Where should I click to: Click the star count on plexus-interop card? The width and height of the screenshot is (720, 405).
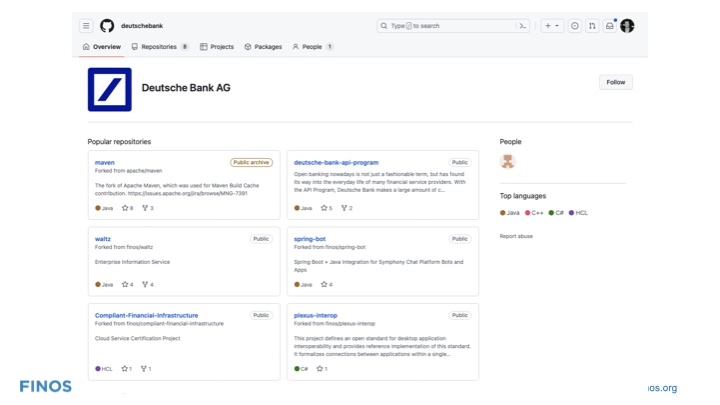point(322,369)
